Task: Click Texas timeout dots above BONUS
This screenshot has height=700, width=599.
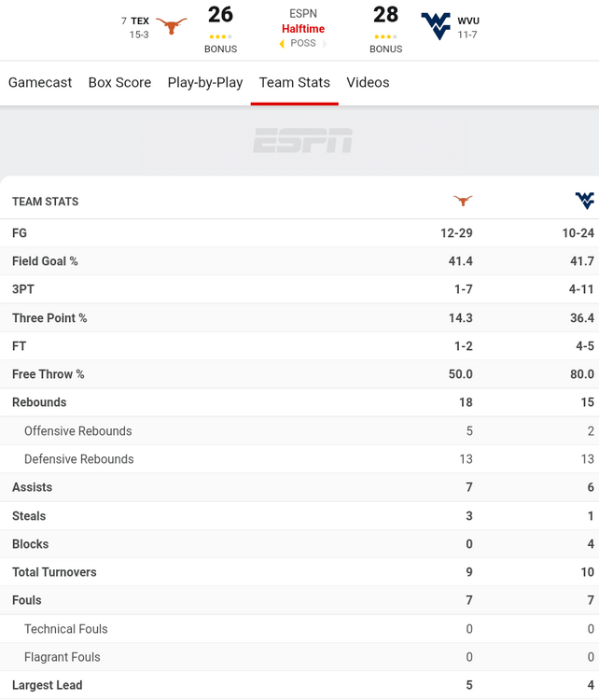Action: [220, 37]
